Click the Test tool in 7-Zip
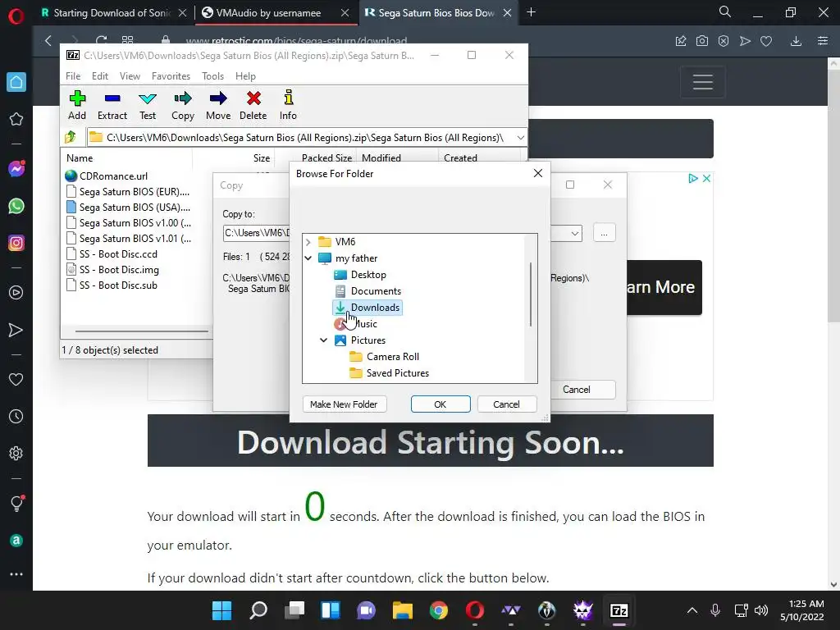Image resolution: width=840 pixels, height=630 pixels. tap(148, 105)
